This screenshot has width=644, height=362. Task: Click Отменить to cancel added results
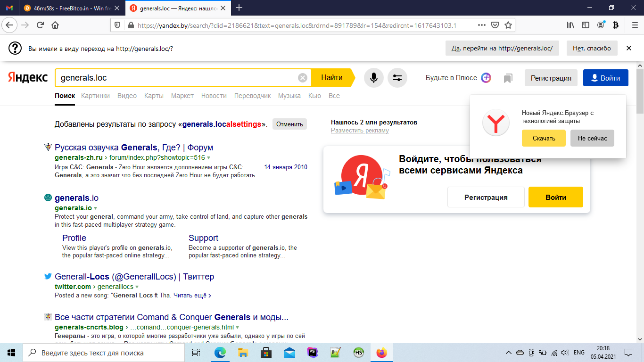[289, 124]
